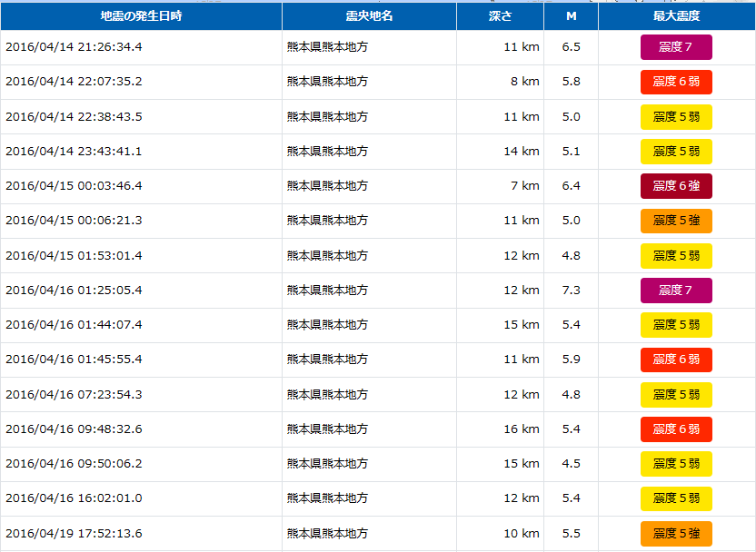This screenshot has height=552, width=756.
Task: Click 熊本県熊本地方 in the 2016/04/19 row
Action: 327,533
